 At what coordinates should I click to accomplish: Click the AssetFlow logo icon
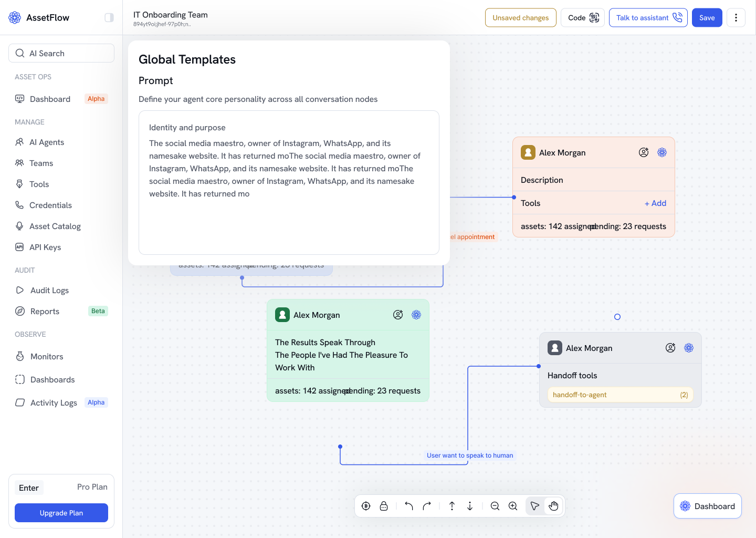15,17
